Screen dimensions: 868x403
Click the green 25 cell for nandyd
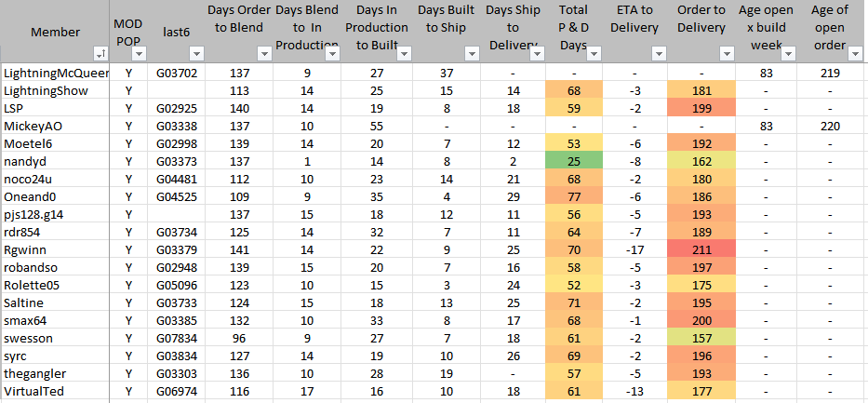pyautogui.click(x=574, y=161)
